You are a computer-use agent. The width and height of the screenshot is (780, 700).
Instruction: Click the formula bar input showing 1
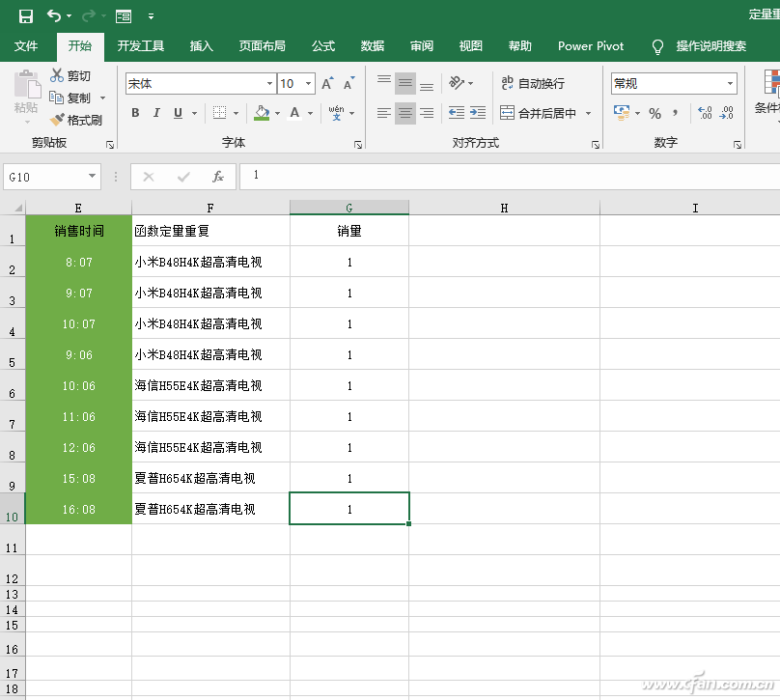[x=510, y=176]
